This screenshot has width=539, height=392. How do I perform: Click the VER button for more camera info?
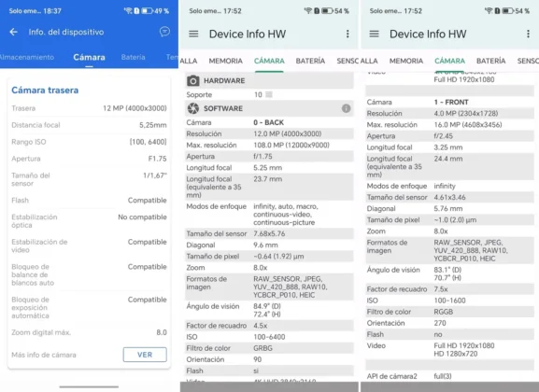145,355
